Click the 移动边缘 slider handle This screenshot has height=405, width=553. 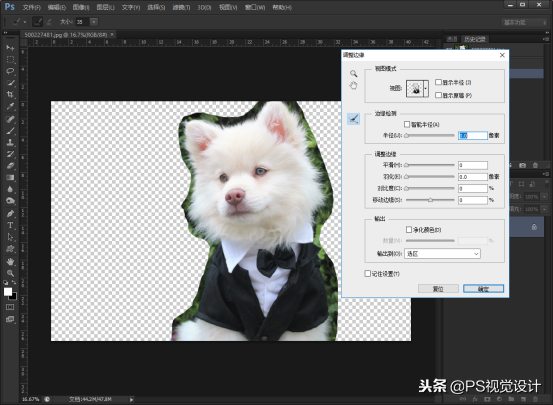(430, 200)
